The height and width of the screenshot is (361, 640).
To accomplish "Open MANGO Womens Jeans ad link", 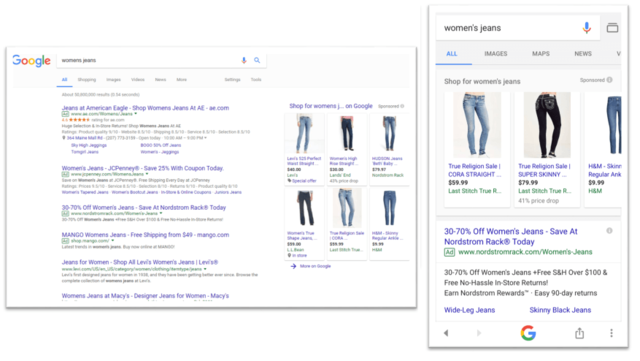I will coord(145,235).
